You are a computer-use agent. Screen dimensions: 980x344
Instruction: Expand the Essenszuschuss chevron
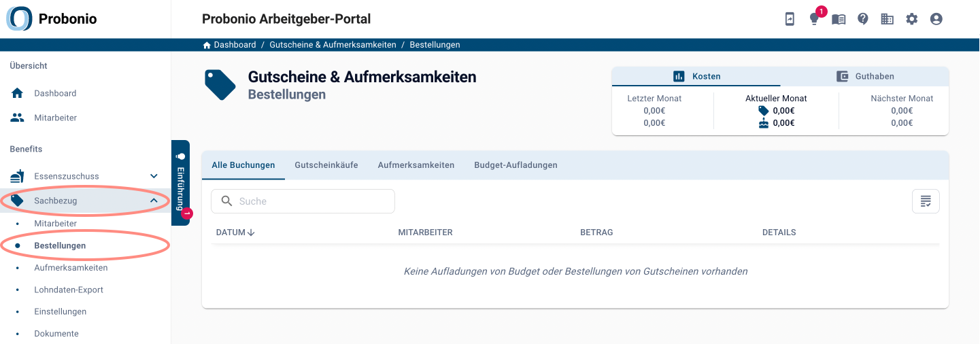[x=154, y=176]
